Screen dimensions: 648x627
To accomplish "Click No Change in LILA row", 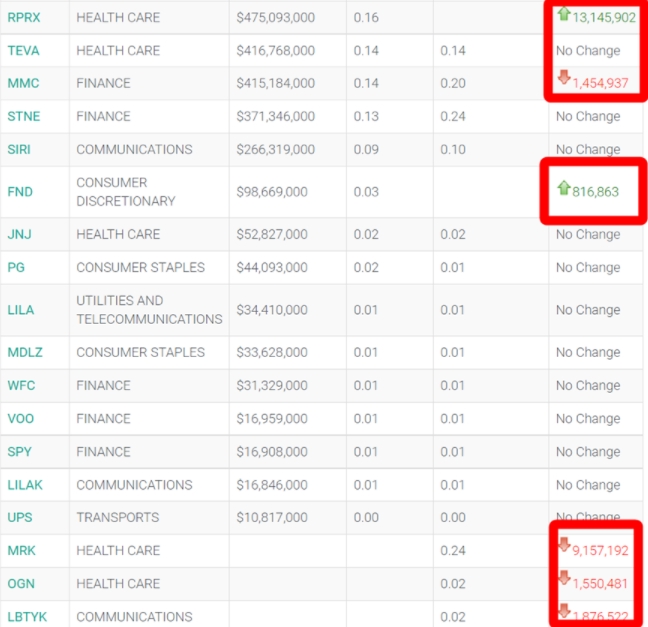I will pos(588,310).
